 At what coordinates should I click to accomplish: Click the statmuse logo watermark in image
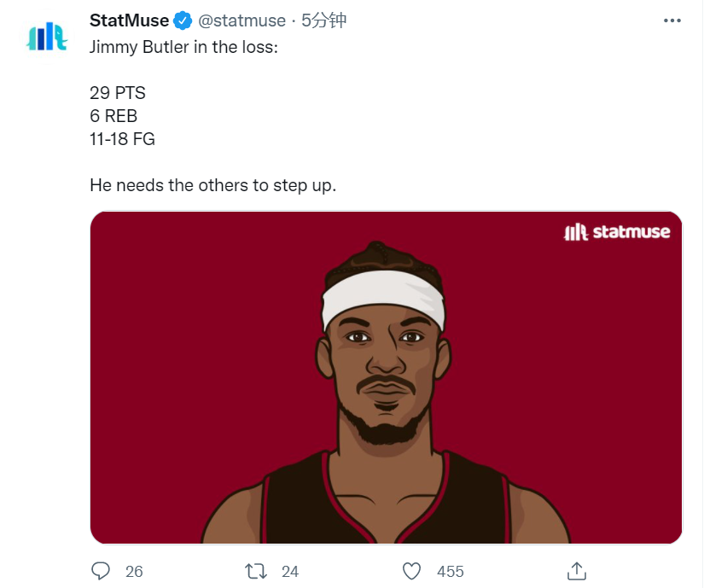coord(617,232)
